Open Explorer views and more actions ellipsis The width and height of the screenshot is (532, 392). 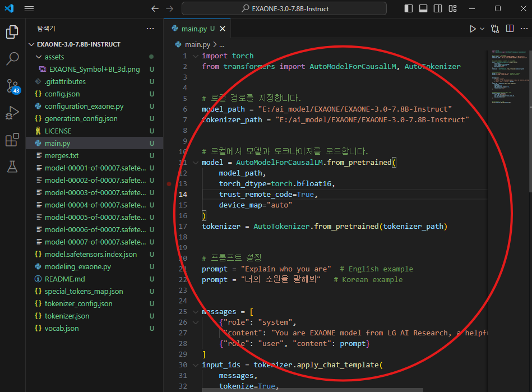tap(150, 29)
